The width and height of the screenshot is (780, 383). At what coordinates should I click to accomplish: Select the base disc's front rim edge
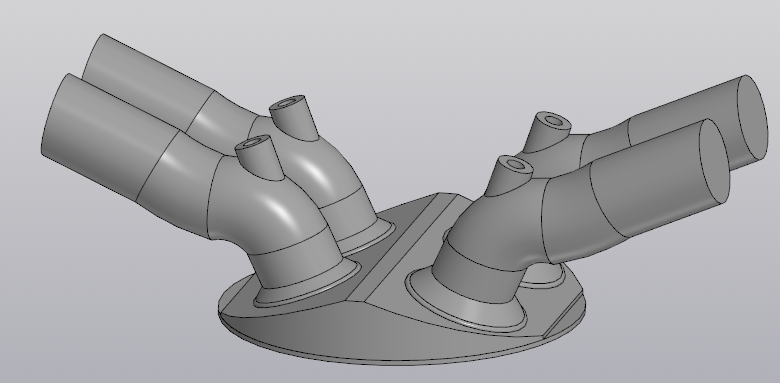398,359
